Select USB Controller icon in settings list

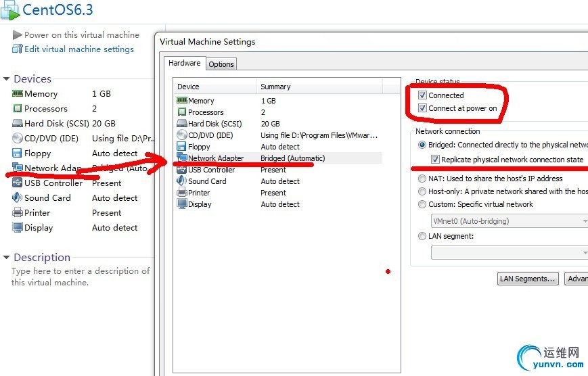click(x=181, y=170)
